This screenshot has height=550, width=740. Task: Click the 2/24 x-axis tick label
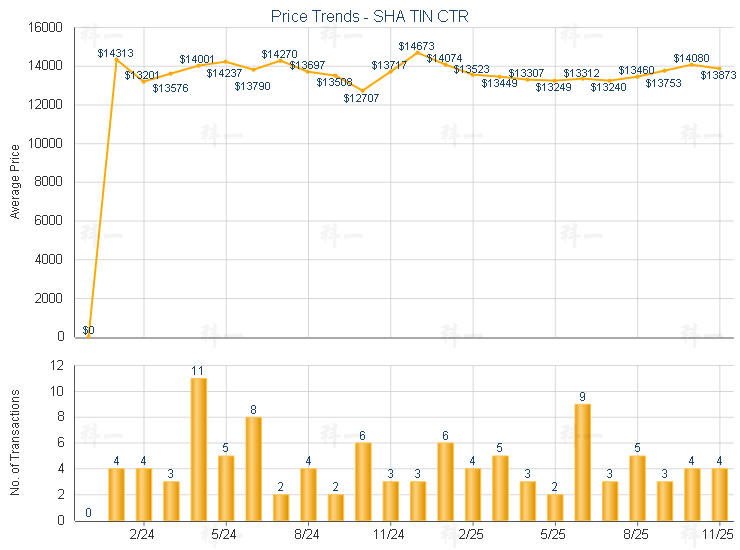(x=143, y=535)
